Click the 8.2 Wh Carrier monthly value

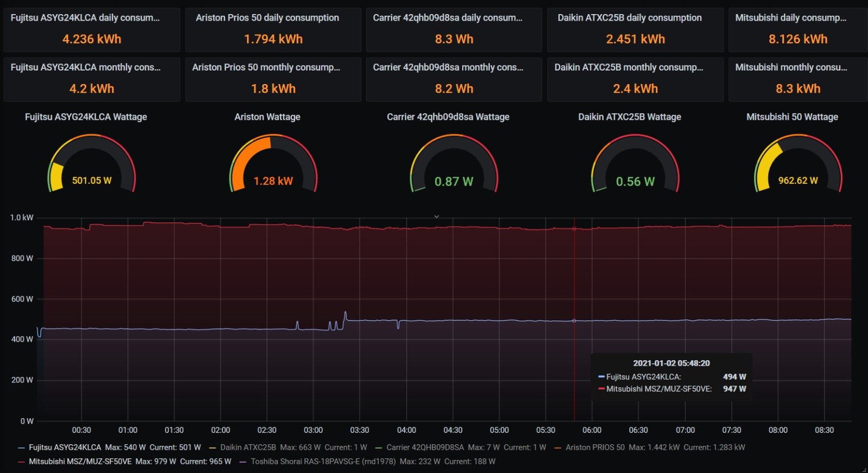pyautogui.click(x=454, y=88)
